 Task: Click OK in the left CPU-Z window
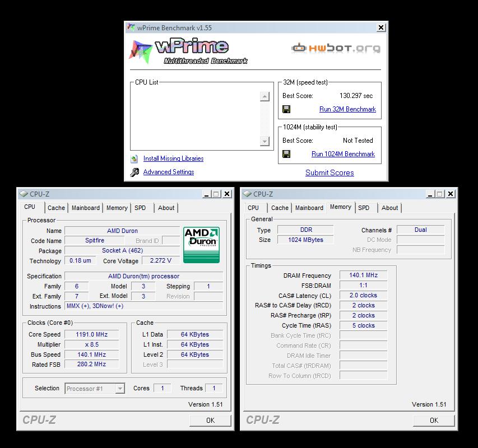(x=210, y=421)
